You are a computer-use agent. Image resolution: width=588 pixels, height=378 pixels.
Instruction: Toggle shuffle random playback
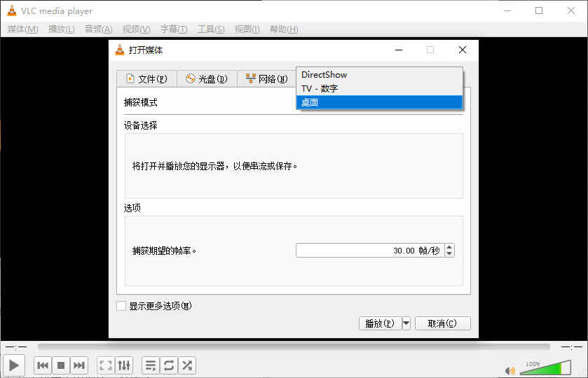pos(186,365)
